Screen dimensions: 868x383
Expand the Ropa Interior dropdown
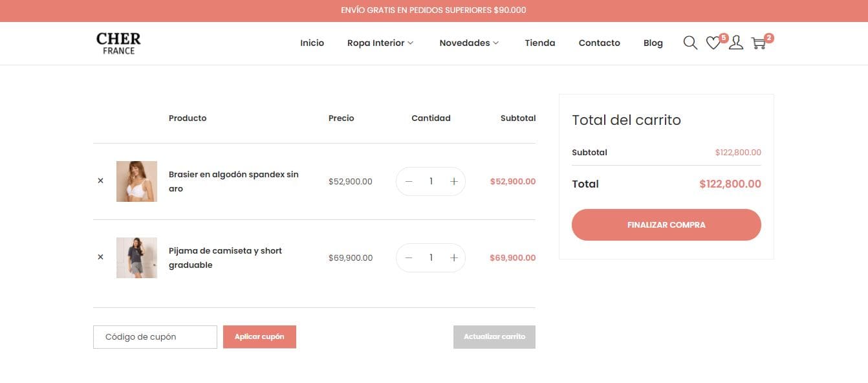(x=380, y=43)
